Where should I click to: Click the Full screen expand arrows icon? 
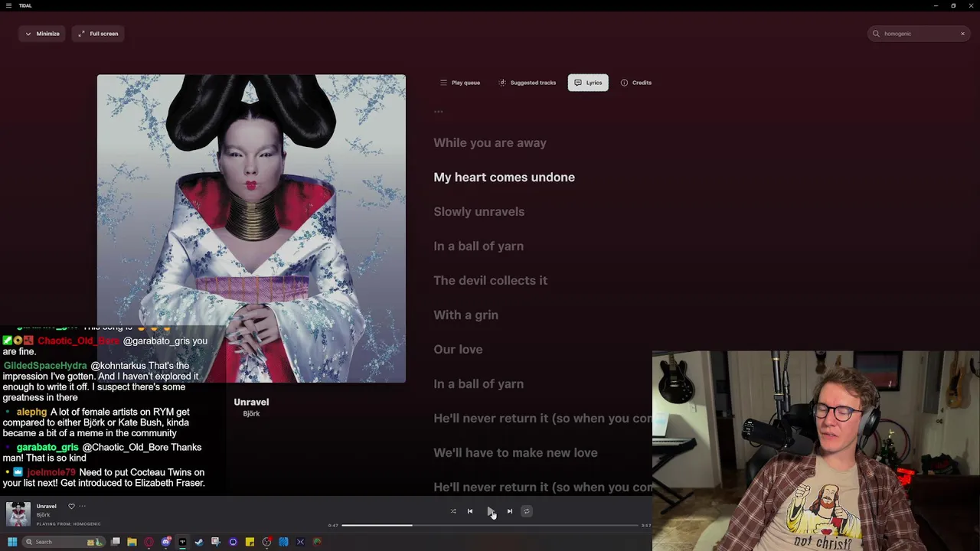[x=81, y=34]
